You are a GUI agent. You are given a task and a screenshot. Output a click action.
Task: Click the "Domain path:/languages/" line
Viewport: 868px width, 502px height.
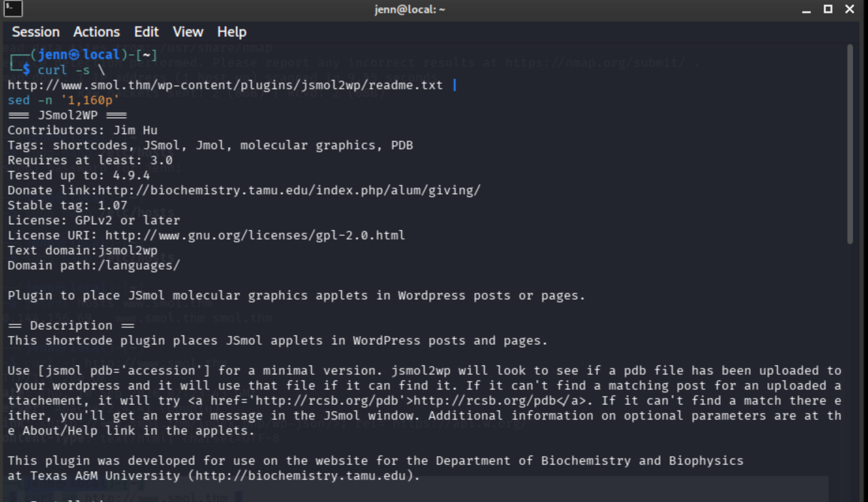pos(94,265)
